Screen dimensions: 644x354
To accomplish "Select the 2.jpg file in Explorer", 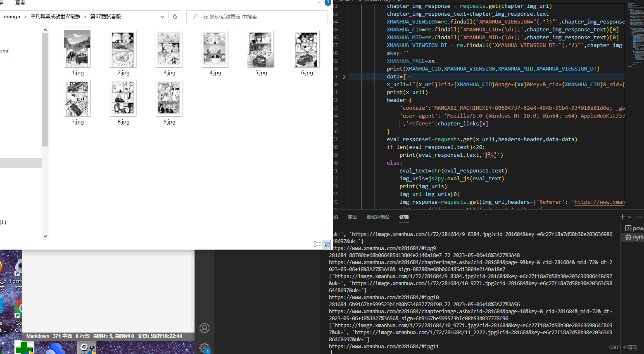I will click(x=123, y=49).
